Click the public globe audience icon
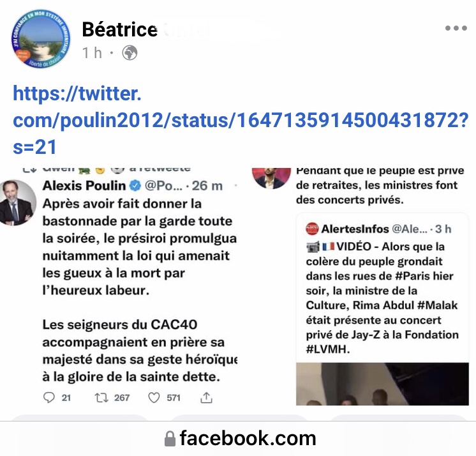476x456 pixels. coord(130,53)
